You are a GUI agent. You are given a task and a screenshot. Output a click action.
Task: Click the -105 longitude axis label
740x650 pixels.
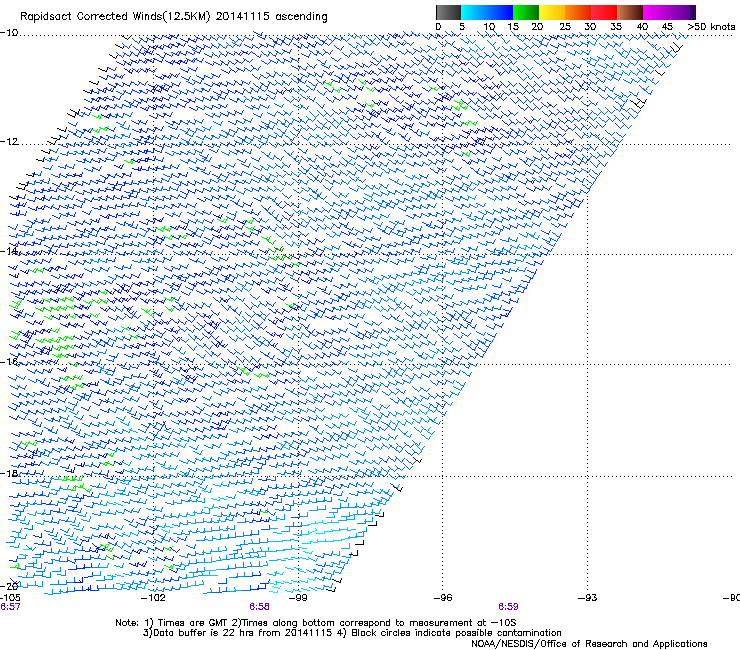(10, 598)
